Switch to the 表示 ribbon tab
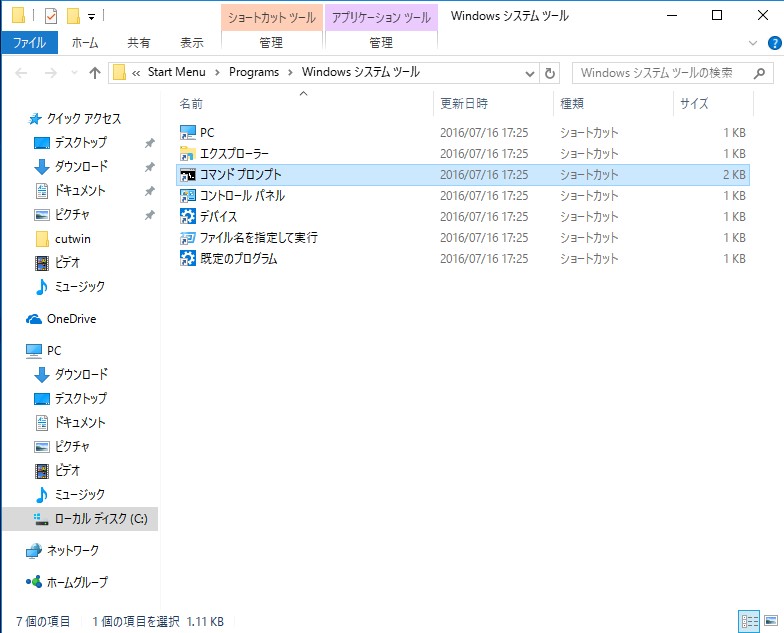Viewport: 784px width, 633px height. click(x=192, y=43)
